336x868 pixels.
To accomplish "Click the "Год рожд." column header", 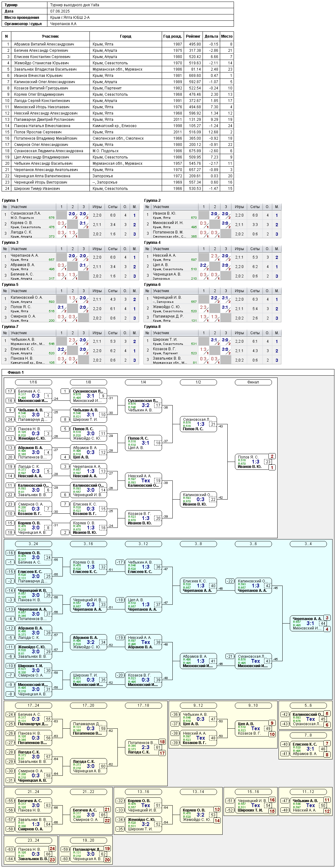I will [172, 36].
